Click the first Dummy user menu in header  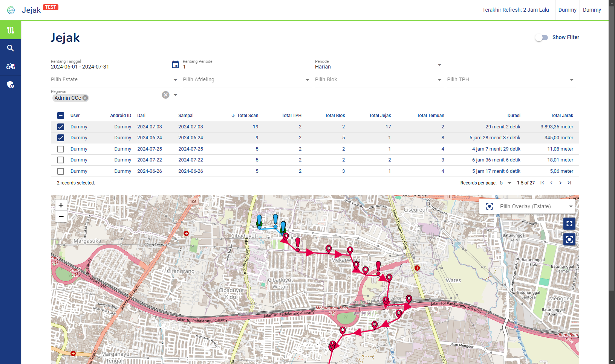coord(567,10)
